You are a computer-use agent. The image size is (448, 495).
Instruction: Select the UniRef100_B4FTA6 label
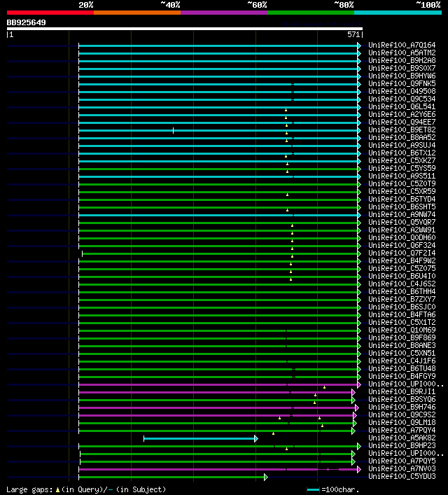[402, 315]
